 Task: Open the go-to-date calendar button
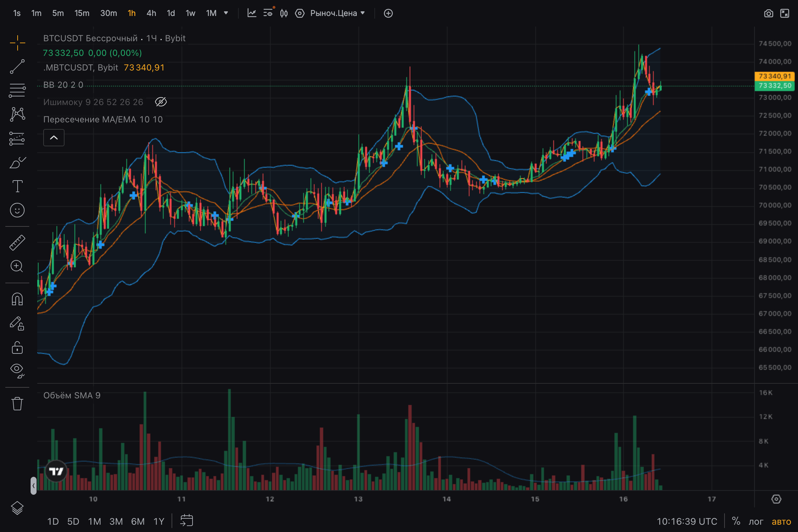pos(186,520)
